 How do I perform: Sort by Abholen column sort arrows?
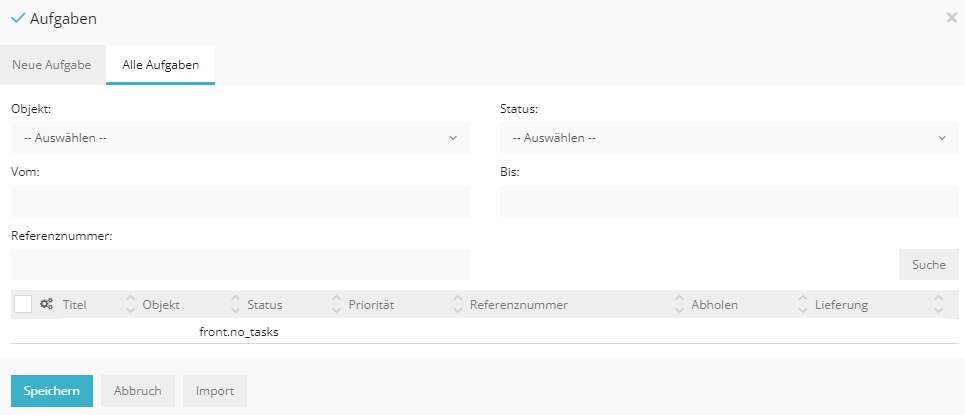(802, 304)
